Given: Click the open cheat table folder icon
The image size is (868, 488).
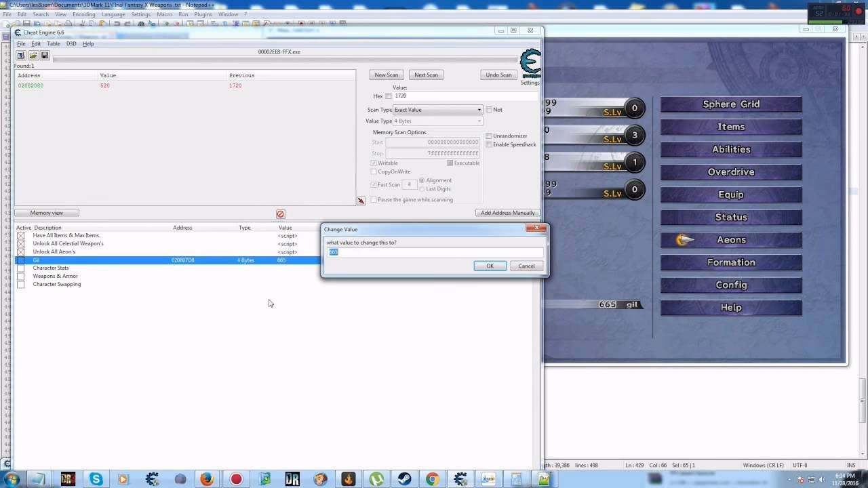Looking at the screenshot, I should 33,55.
